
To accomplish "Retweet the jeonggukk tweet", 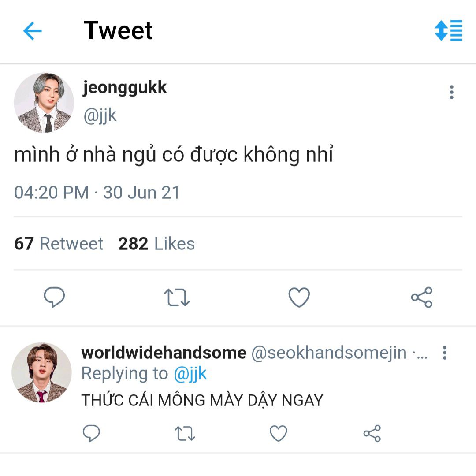I will [177, 297].
